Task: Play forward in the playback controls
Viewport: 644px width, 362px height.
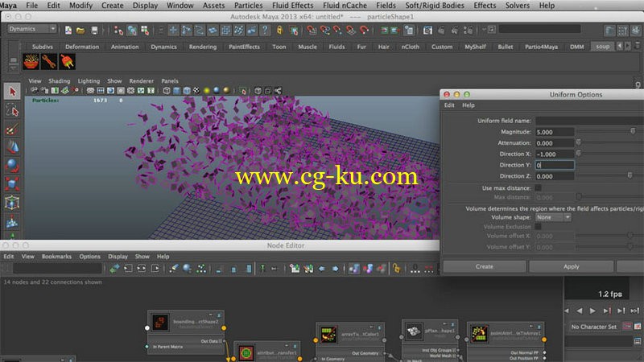Action: (592, 311)
